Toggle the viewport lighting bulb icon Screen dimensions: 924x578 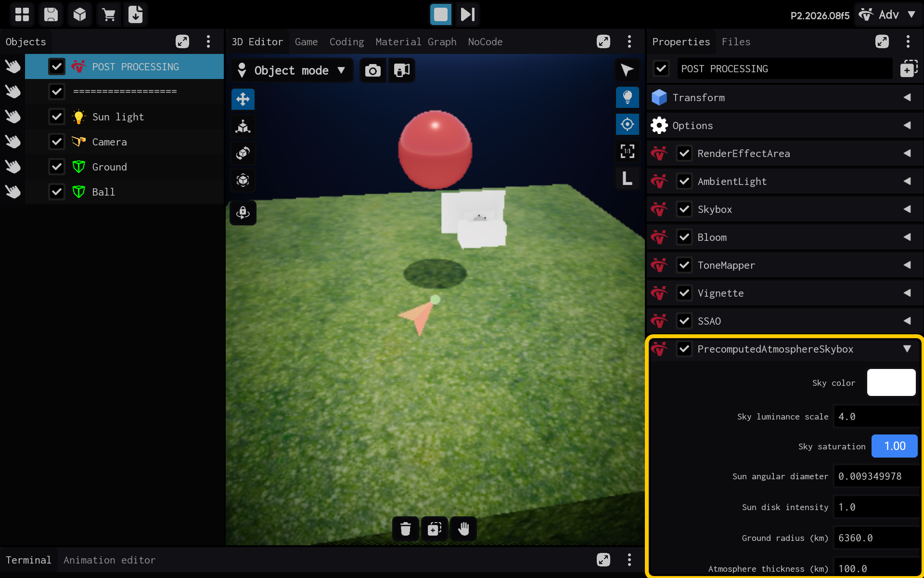(x=627, y=97)
